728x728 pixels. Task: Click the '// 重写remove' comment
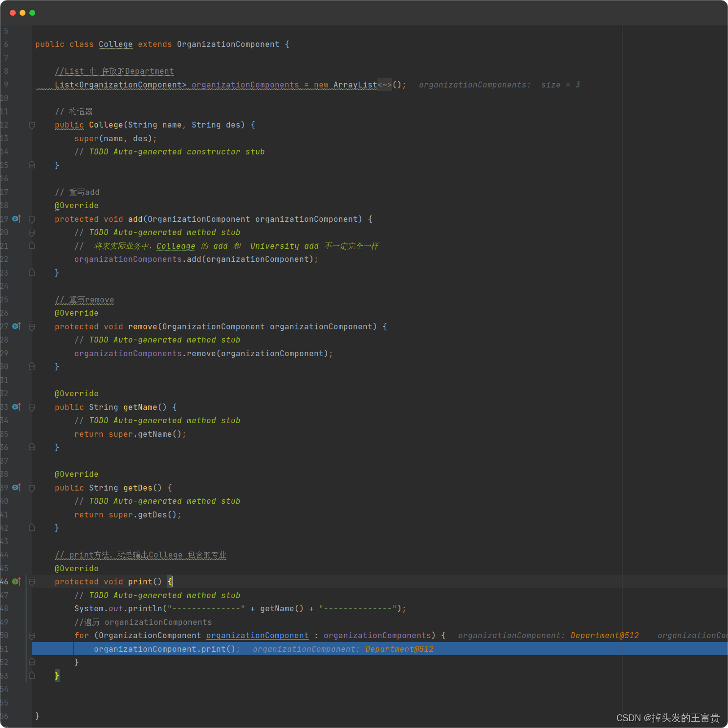(85, 300)
